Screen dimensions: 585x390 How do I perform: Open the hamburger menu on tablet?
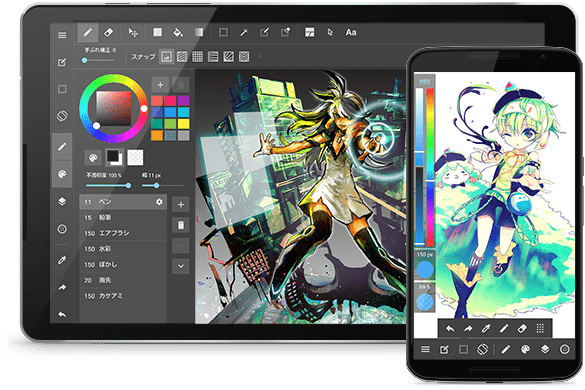point(62,35)
